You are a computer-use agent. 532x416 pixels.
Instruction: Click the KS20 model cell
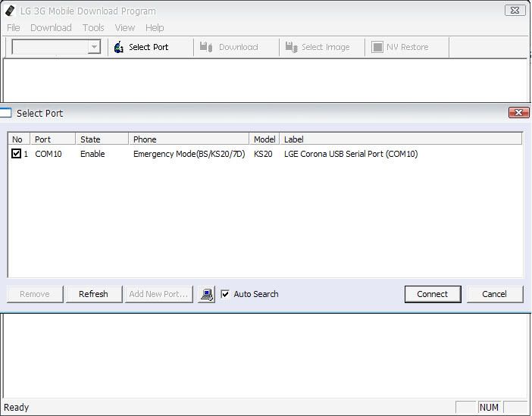pos(263,154)
